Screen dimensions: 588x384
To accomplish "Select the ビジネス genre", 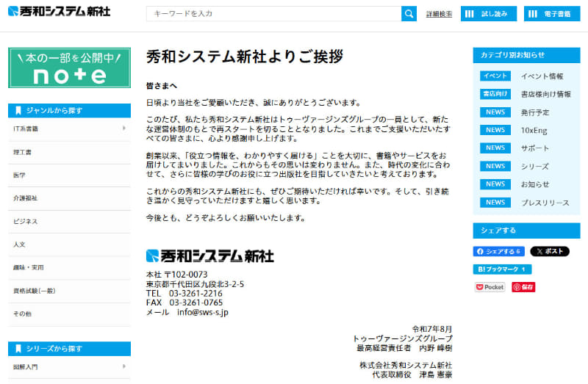I will 69,222.
